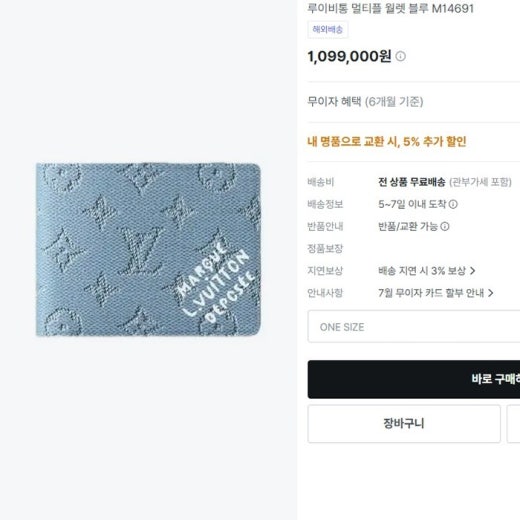This screenshot has width=520, height=520.
Task: Click the partially visible button beside 장바구니
Action: tap(513, 424)
